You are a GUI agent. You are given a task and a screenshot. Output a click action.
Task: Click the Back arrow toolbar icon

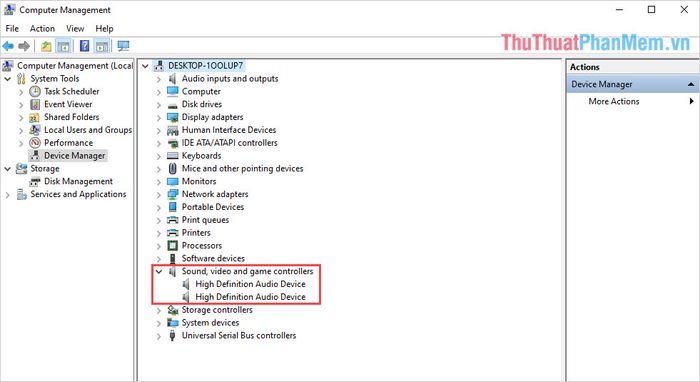coord(8,46)
